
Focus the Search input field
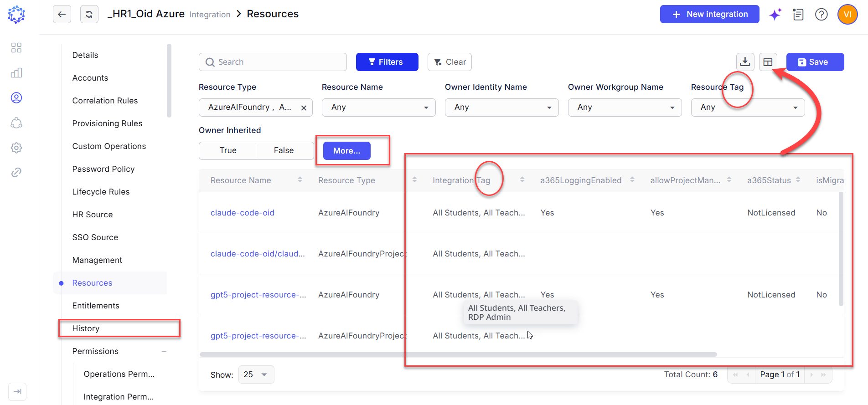pyautogui.click(x=273, y=62)
